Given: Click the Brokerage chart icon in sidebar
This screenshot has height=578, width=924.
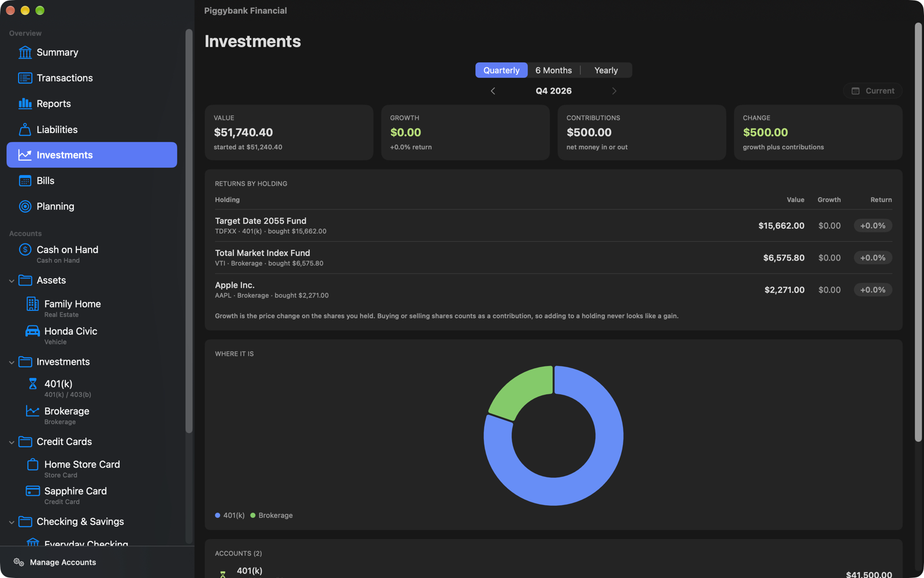Looking at the screenshot, I should click(x=32, y=411).
